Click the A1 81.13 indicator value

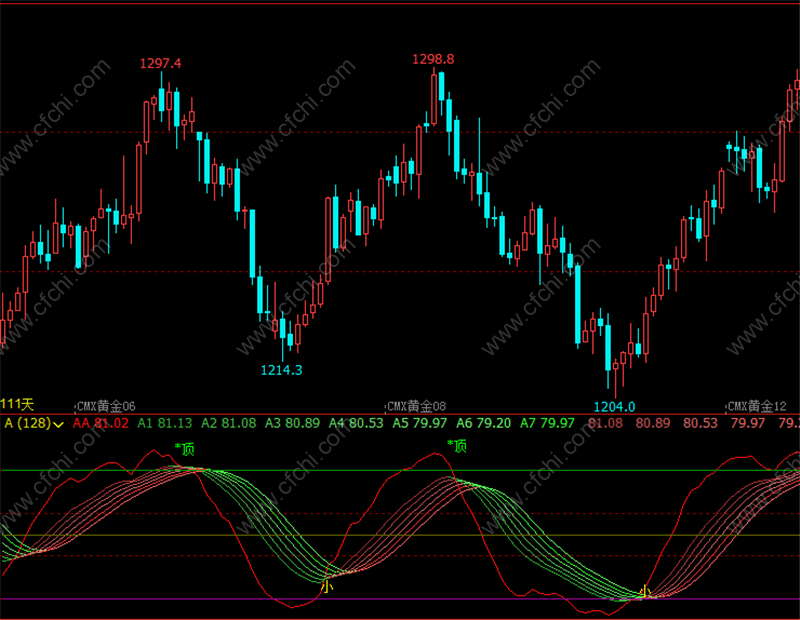(x=165, y=423)
